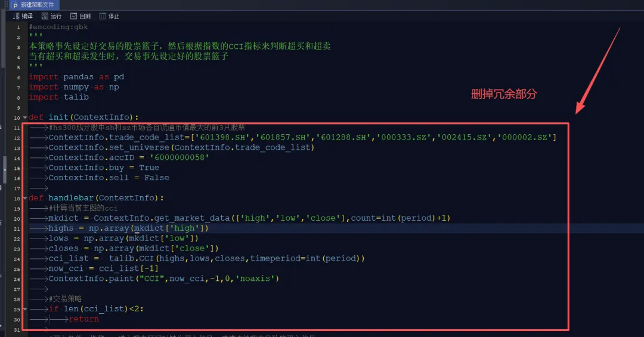Screen dimensions: 644x337
Task: Click the import pandas as pd line
Action: 76,77
